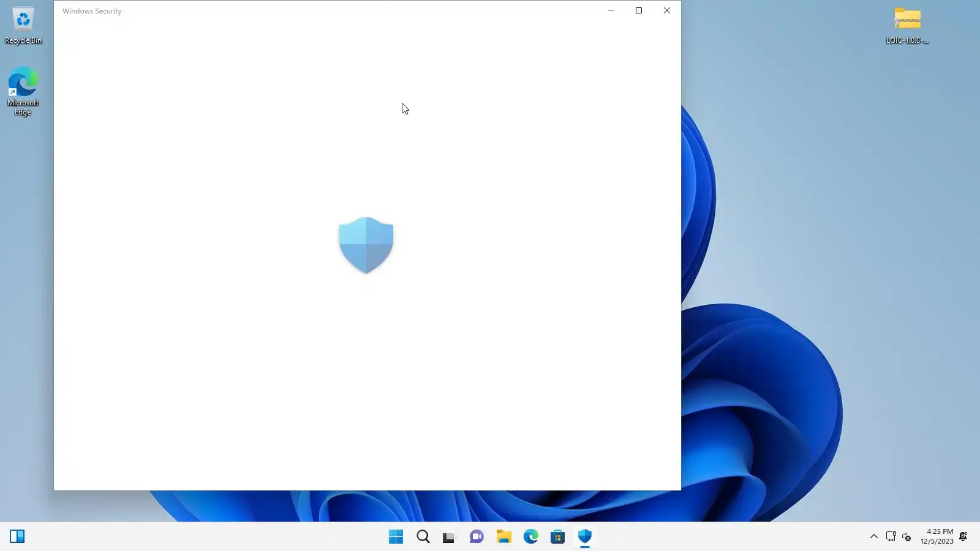Click the Windows Security title text

[92, 11]
